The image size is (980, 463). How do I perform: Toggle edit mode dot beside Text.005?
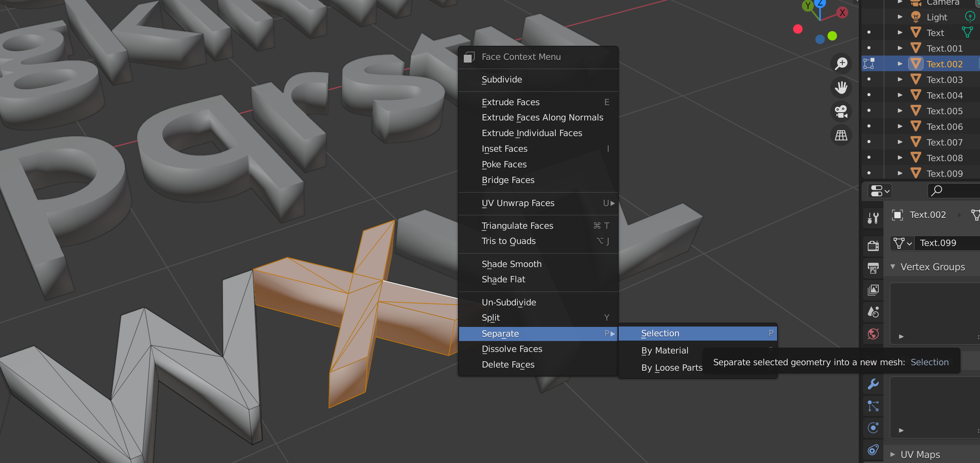[869, 111]
